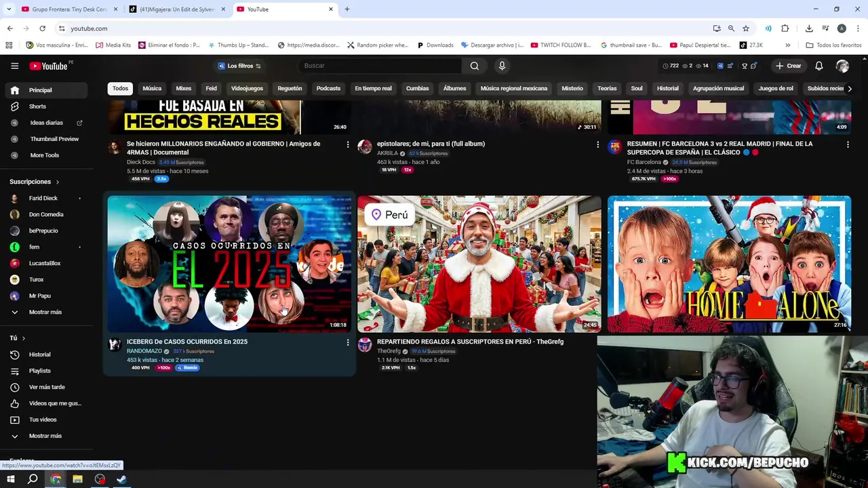868x488 pixels.
Task: Open Ideas diarias sidebar item
Action: click(47, 123)
